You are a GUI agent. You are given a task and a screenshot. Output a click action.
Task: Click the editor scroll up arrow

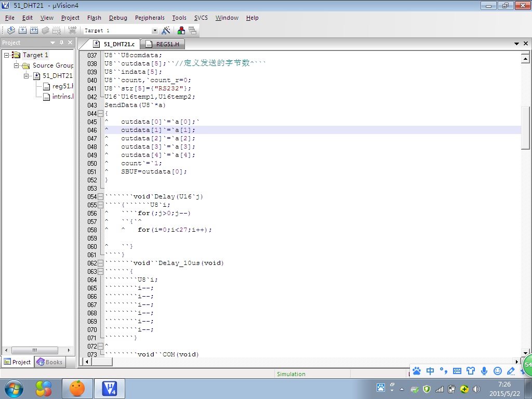pos(525,59)
